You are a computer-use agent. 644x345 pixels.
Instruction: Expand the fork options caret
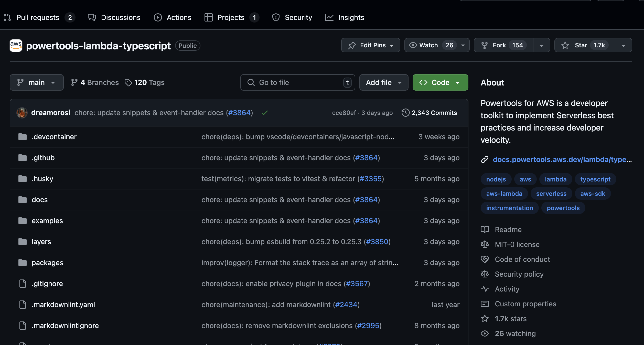click(542, 45)
